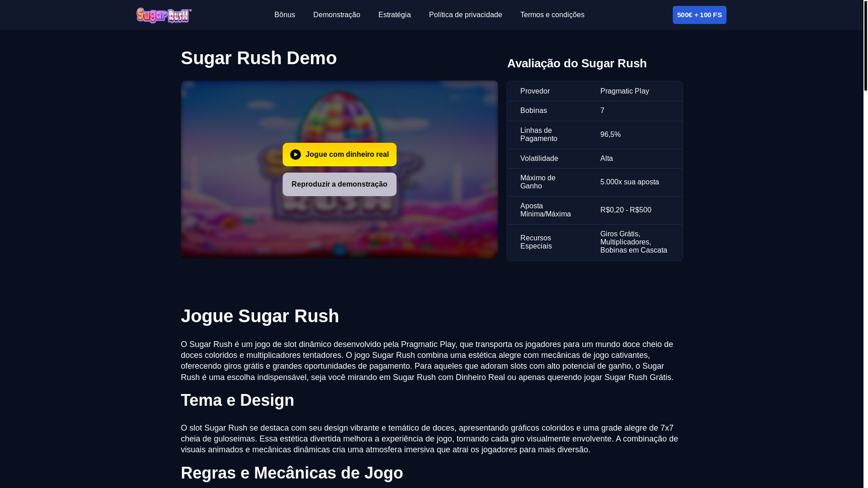The width and height of the screenshot is (868, 488).
Task: Click the Sugar Rush Demo heading
Action: coord(259,58)
